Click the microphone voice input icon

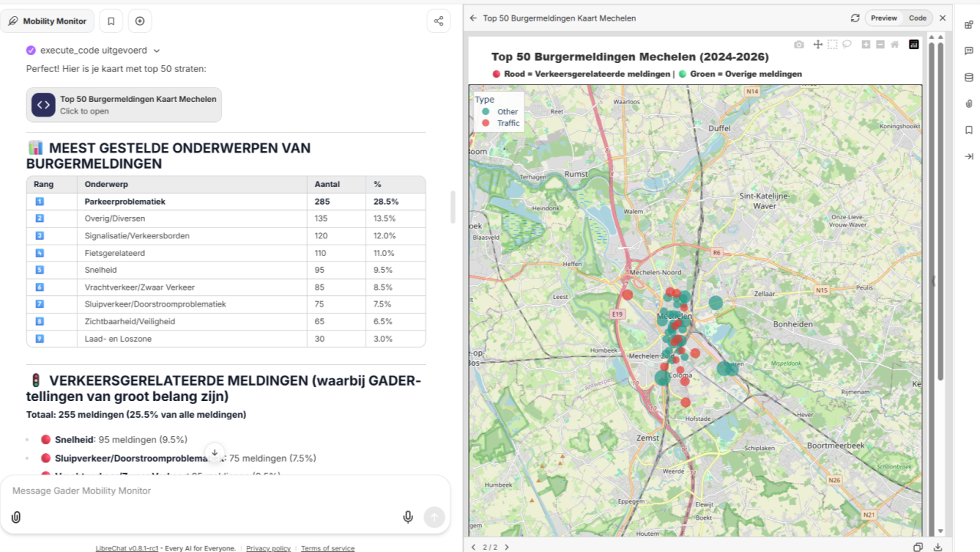[408, 517]
